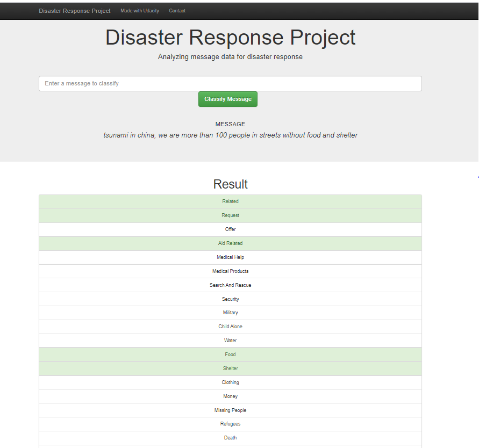
Task: Select the Security classification row
Action: (230, 299)
